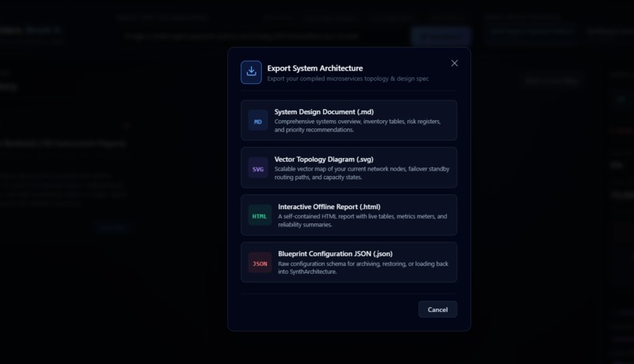Viewport: 634px width, 364px height.
Task: Click the SVG format badge icon
Action: point(258,168)
